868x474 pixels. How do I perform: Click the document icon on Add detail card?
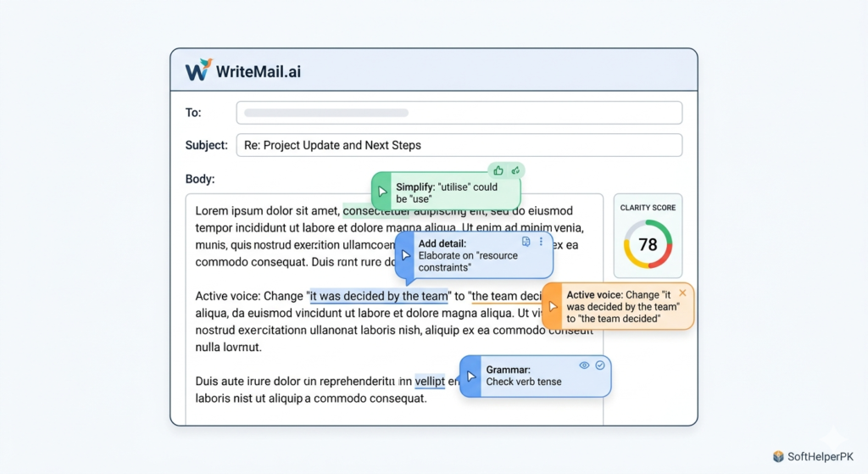point(526,242)
